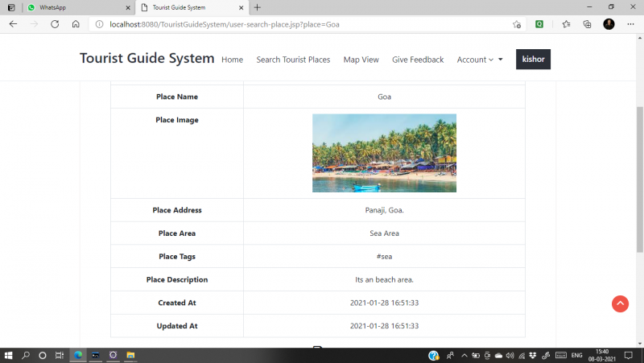Open the terminal app on the taskbar
This screenshot has width=644, height=363.
pos(96,355)
